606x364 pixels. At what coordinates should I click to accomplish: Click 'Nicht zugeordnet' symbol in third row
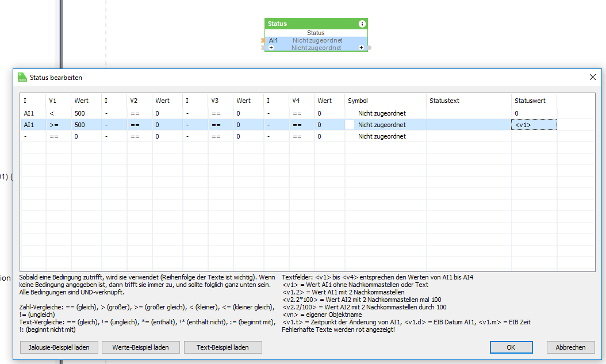point(382,136)
